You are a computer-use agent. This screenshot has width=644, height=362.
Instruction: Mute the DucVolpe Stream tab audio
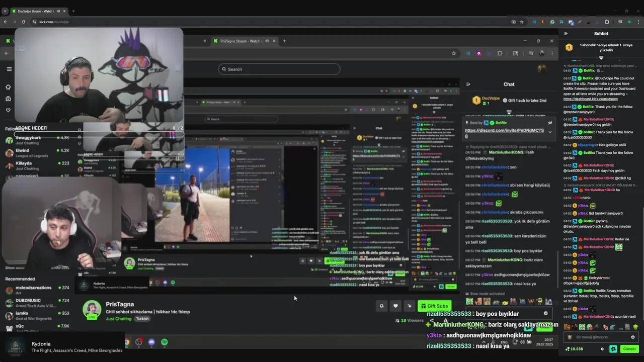tap(58, 11)
